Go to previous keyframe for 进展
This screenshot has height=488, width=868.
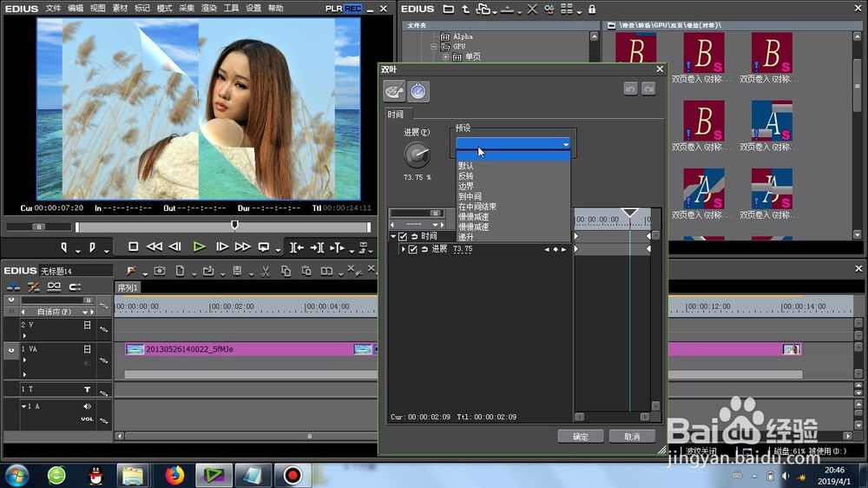pyautogui.click(x=547, y=250)
